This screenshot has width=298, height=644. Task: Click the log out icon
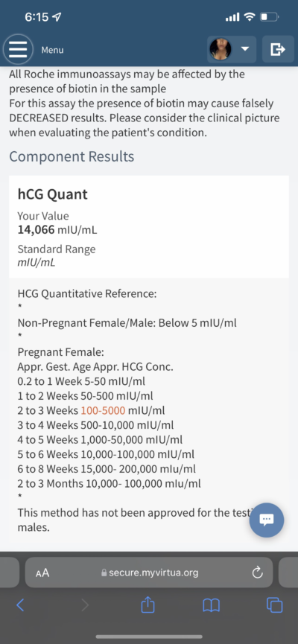pyautogui.click(x=278, y=49)
